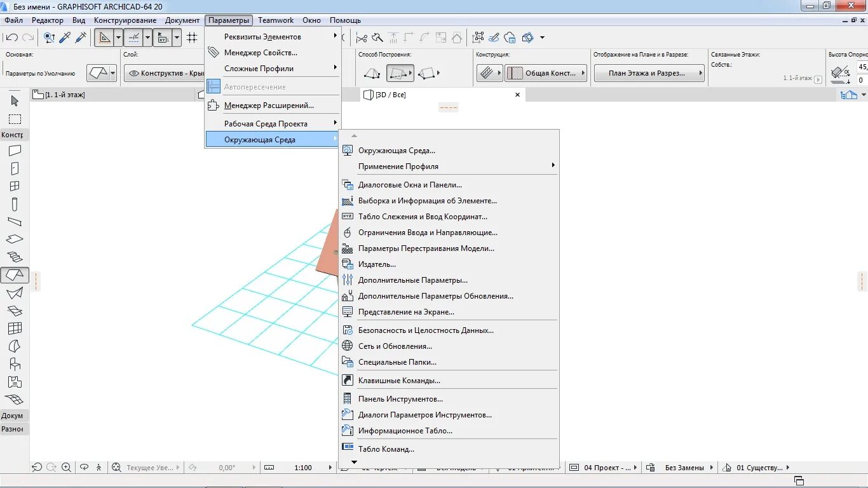Select the Curtain Wall tool in toolbox
The height and width of the screenshot is (488, 868).
[15, 329]
